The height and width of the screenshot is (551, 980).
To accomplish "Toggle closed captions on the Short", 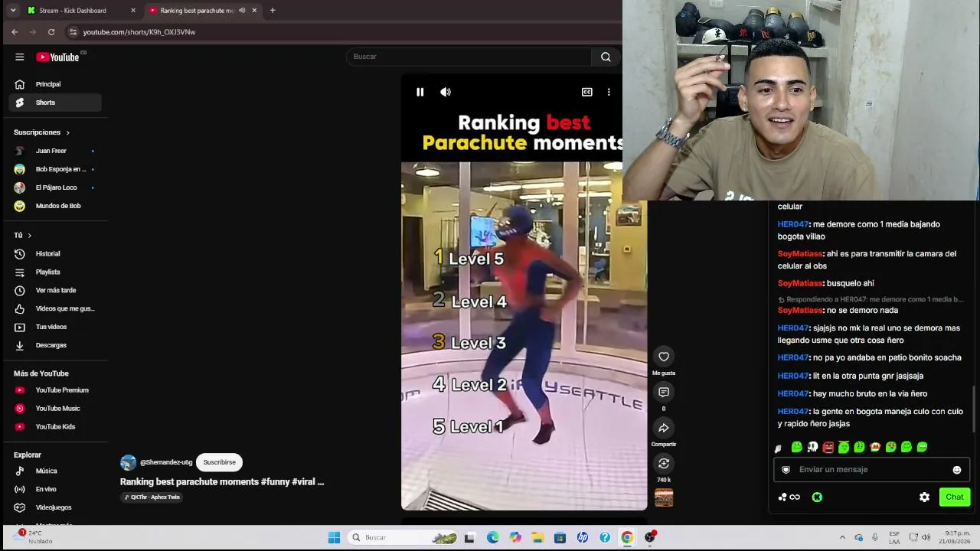I will point(587,92).
